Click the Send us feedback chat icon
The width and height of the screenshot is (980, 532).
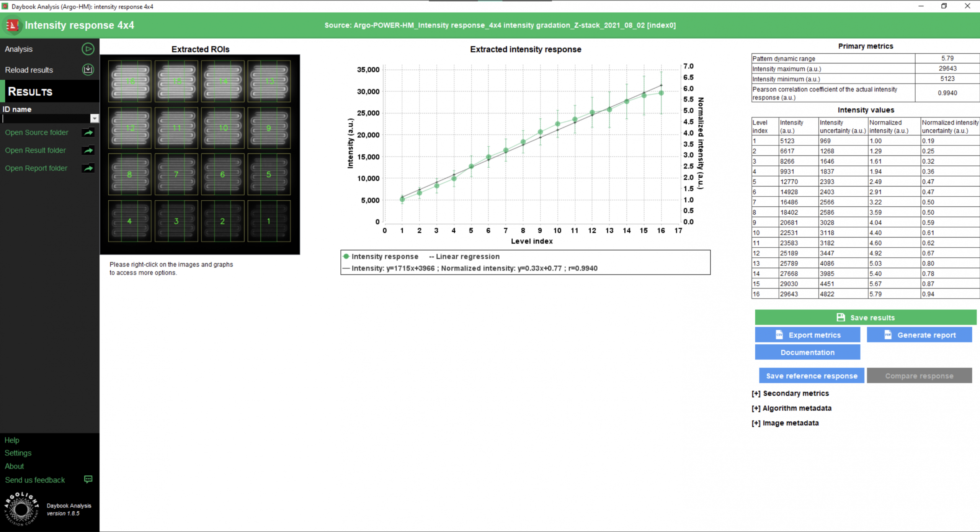88,479
